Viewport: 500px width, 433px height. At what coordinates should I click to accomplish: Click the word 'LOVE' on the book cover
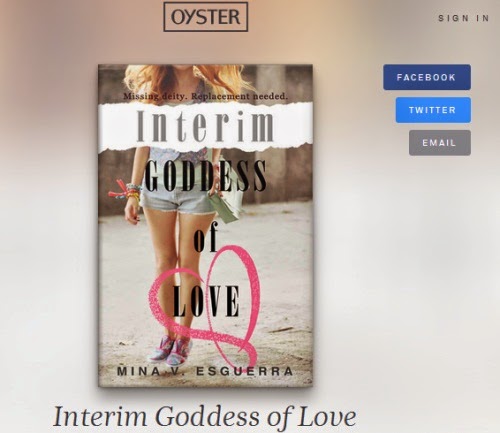(x=206, y=301)
